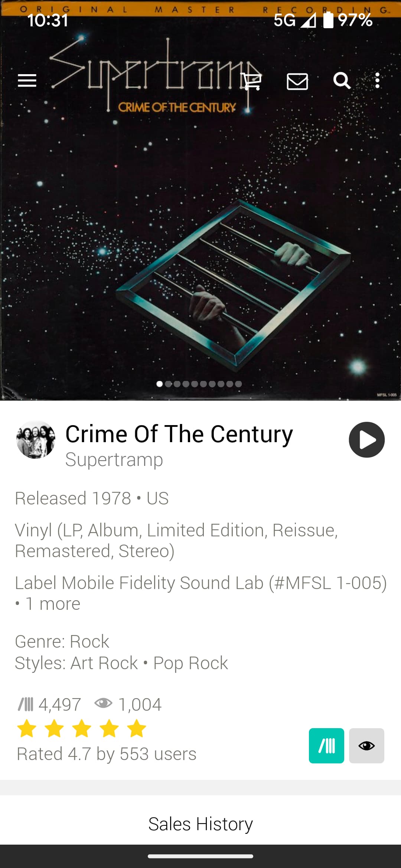
Task: Open Supertramp artist avatar thumbnail
Action: [36, 440]
